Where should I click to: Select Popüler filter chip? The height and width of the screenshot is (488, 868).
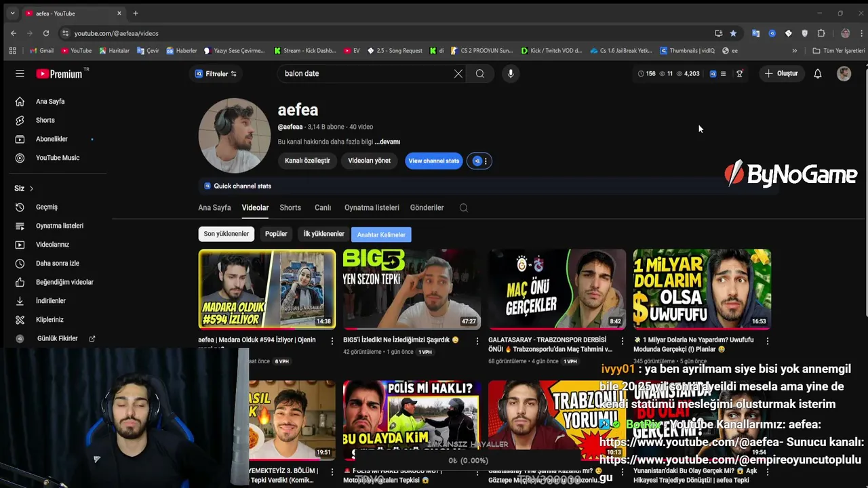(x=276, y=234)
